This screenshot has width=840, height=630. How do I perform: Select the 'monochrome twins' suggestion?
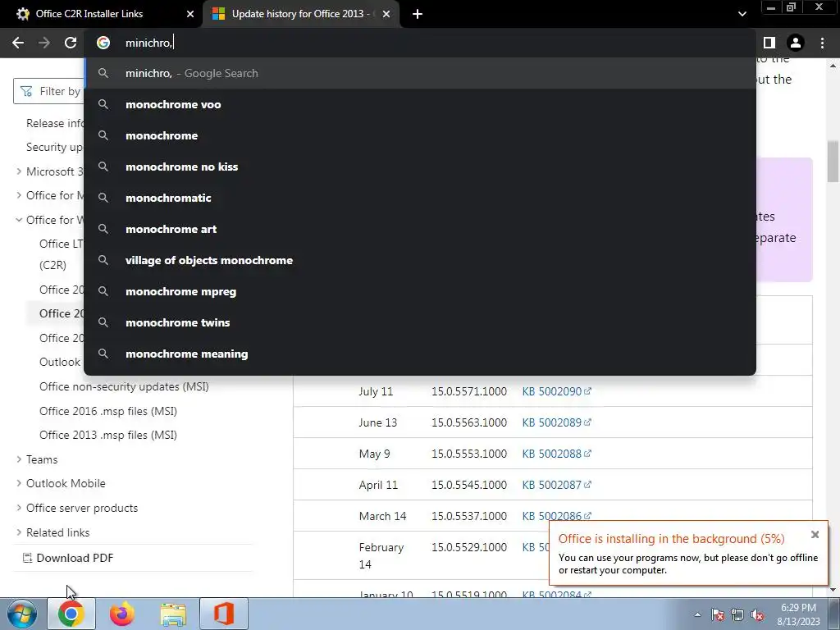click(x=419, y=322)
